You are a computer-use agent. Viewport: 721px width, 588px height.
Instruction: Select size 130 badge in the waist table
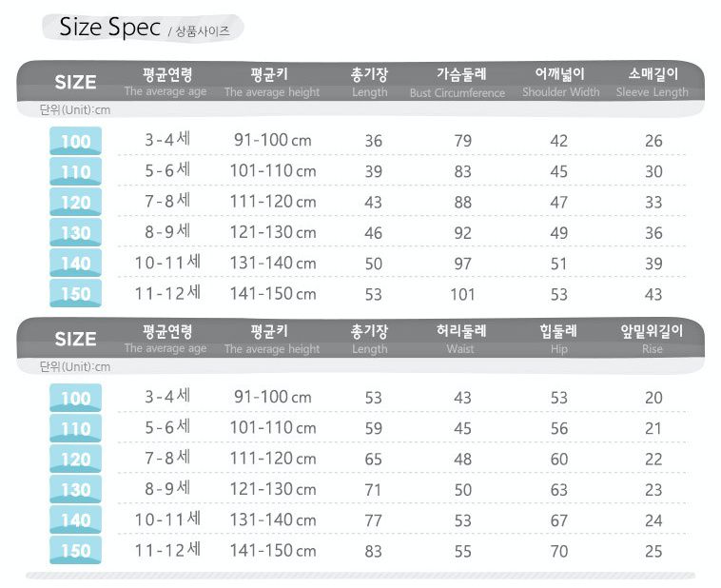point(75,490)
